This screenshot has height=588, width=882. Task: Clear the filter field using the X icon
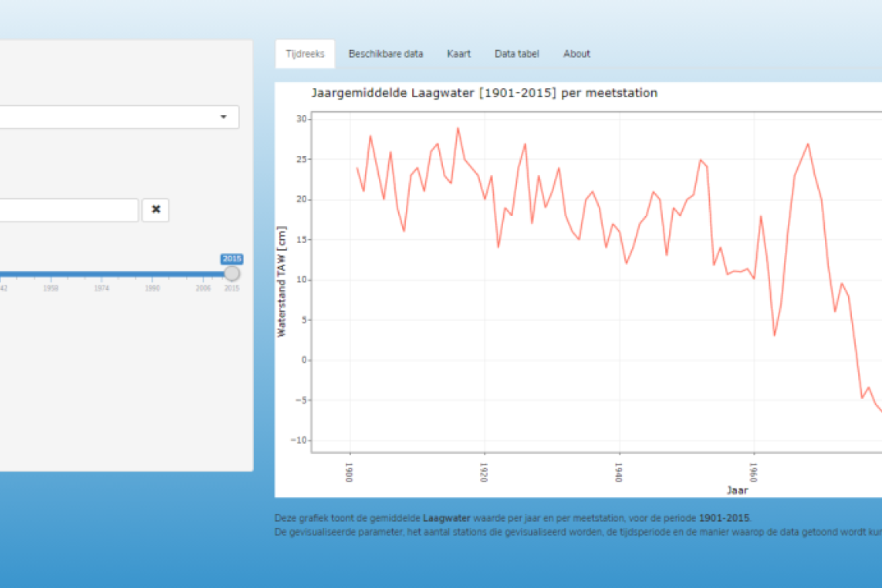coord(155,209)
